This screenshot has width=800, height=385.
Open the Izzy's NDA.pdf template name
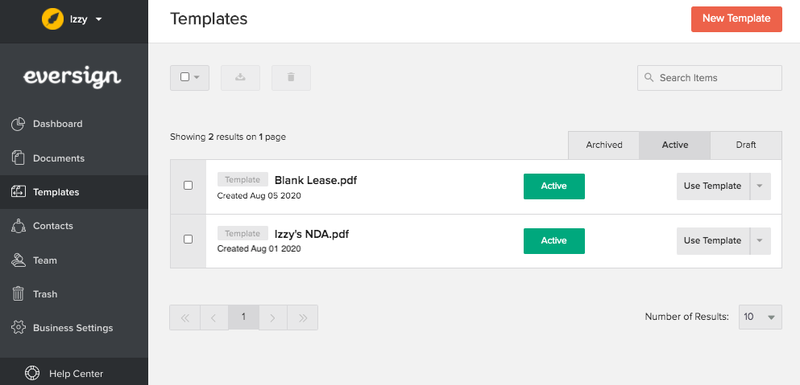point(312,234)
